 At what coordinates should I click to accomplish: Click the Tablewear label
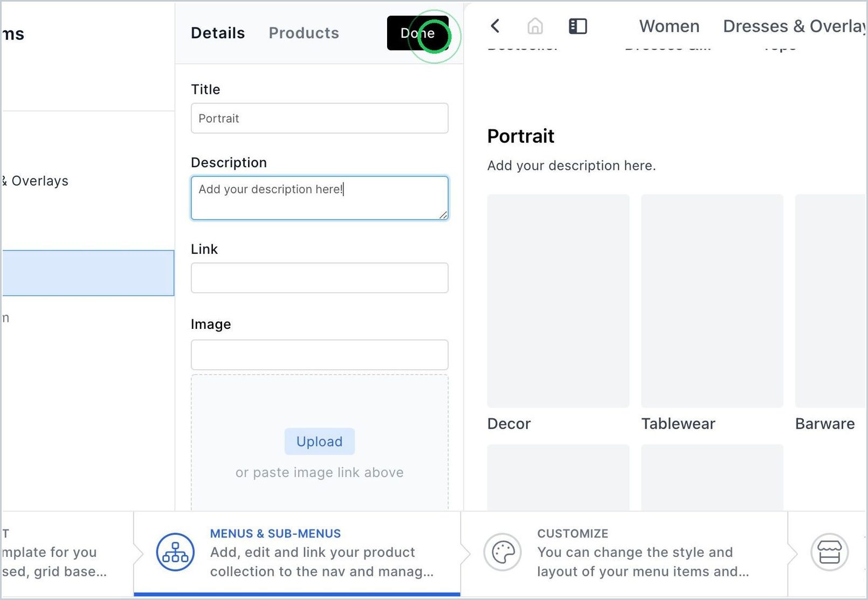pos(678,424)
